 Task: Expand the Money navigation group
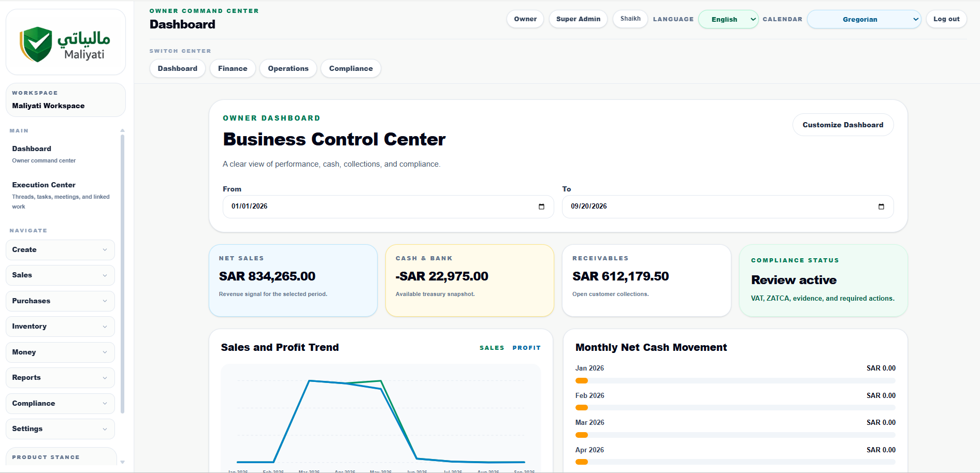pos(60,352)
